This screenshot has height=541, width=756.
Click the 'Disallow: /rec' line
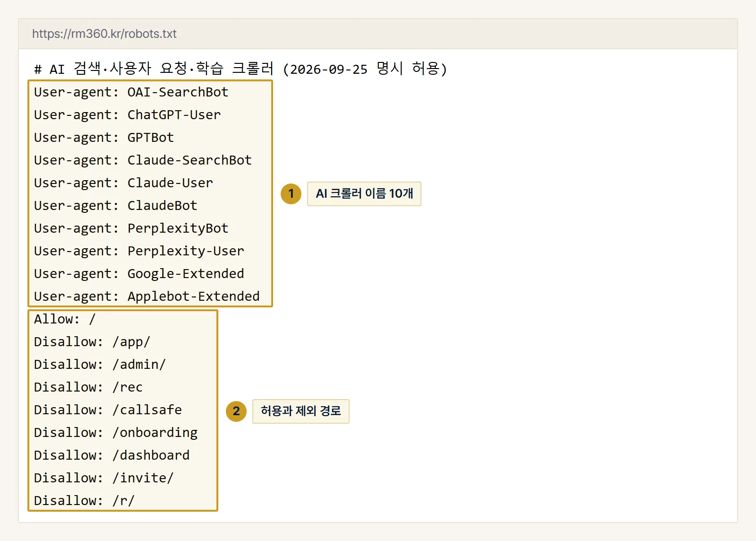click(88, 387)
